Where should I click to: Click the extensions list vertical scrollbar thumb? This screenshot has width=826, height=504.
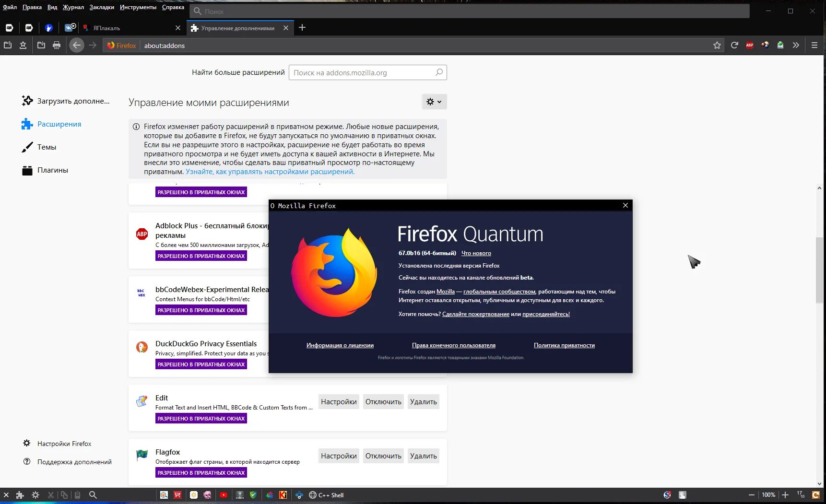[819, 270]
